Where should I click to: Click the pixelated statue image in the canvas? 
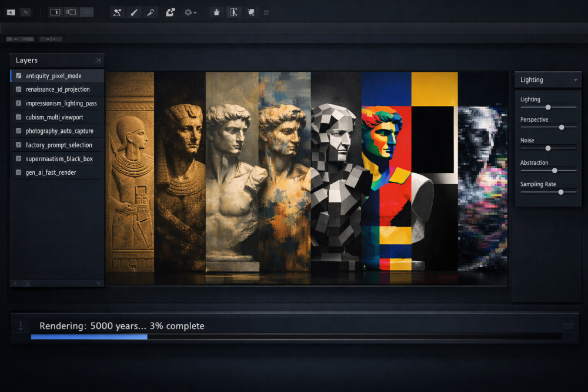pyautogui.click(x=483, y=177)
